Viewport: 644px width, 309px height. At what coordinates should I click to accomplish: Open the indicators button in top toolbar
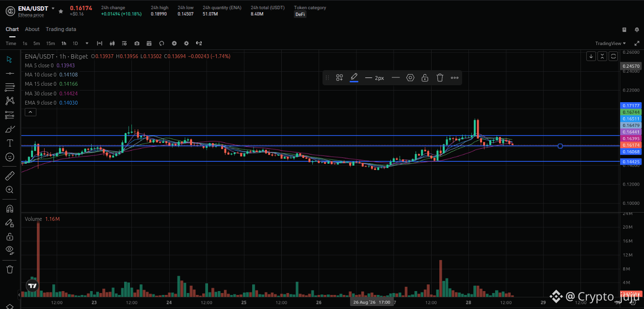point(124,43)
